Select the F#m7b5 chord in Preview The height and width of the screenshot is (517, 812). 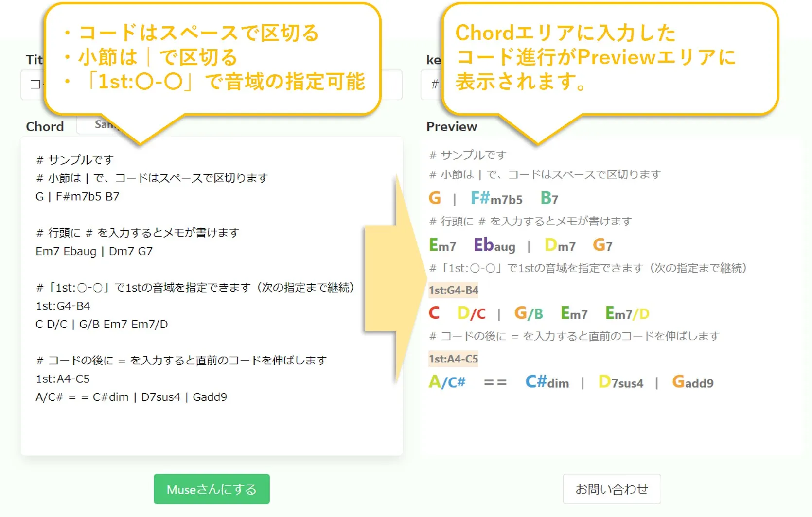tap(496, 198)
